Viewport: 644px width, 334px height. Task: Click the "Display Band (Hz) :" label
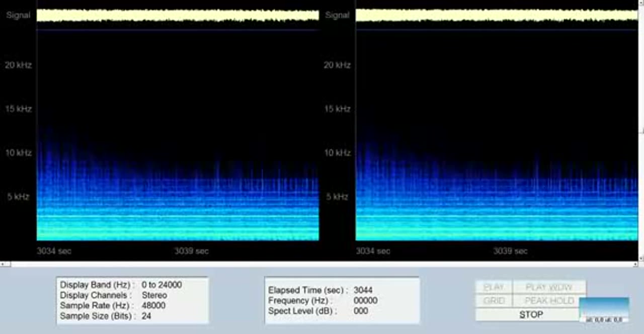[x=97, y=285]
